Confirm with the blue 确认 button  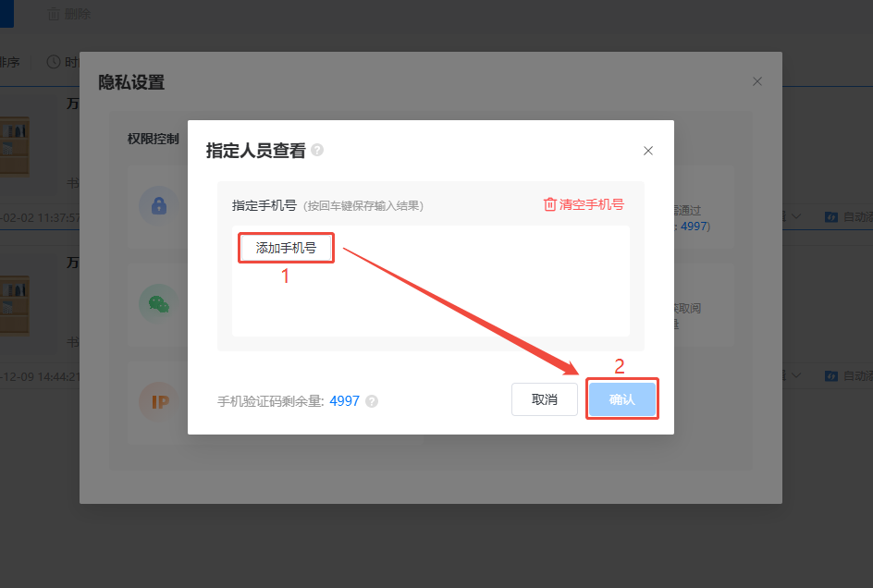click(622, 399)
